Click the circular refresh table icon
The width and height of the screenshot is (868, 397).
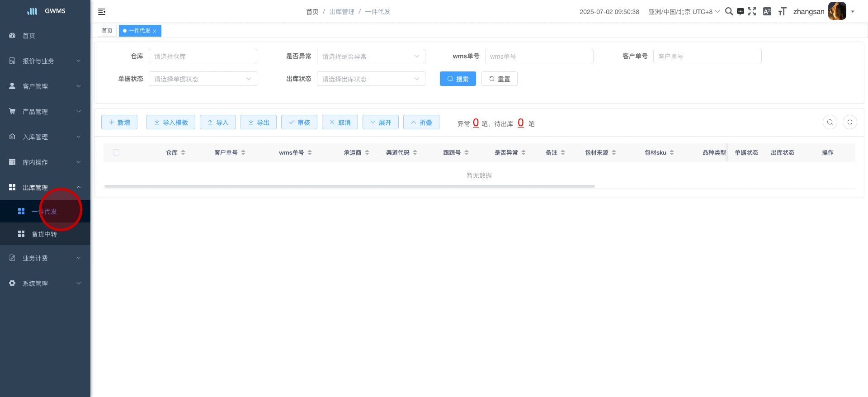[x=849, y=122]
